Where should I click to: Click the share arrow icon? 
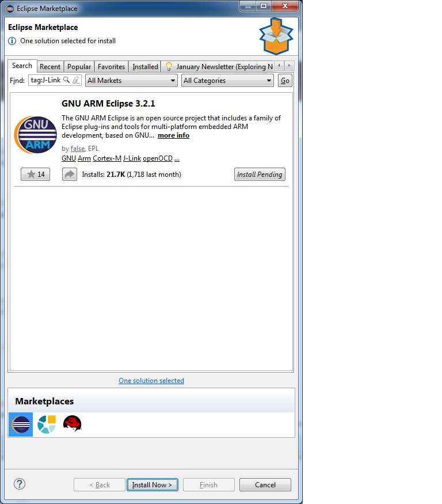(70, 174)
